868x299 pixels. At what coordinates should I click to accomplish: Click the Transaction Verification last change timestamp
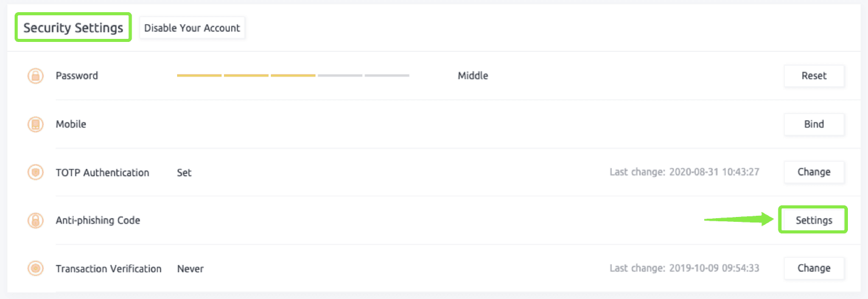[684, 269]
